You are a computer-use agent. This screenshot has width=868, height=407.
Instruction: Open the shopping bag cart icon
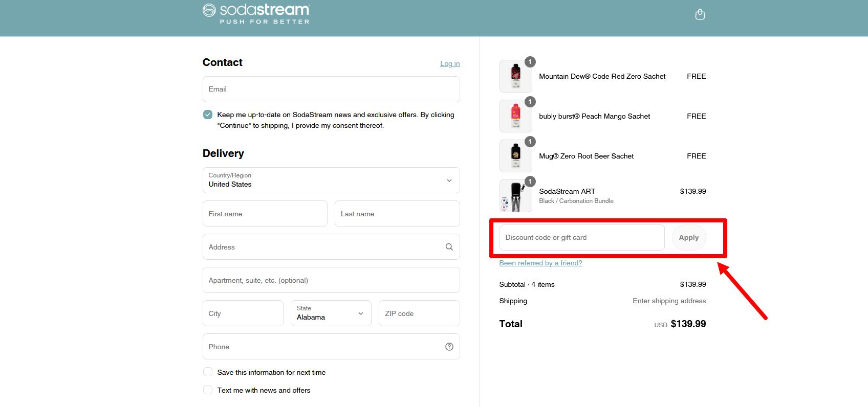(x=700, y=15)
